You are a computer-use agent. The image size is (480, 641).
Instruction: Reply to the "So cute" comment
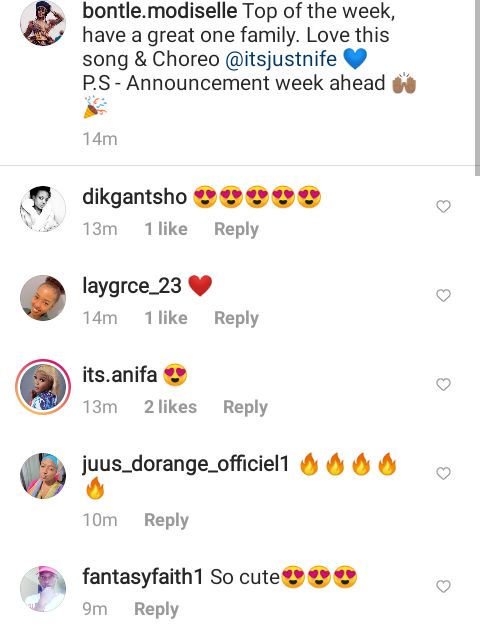(x=157, y=609)
